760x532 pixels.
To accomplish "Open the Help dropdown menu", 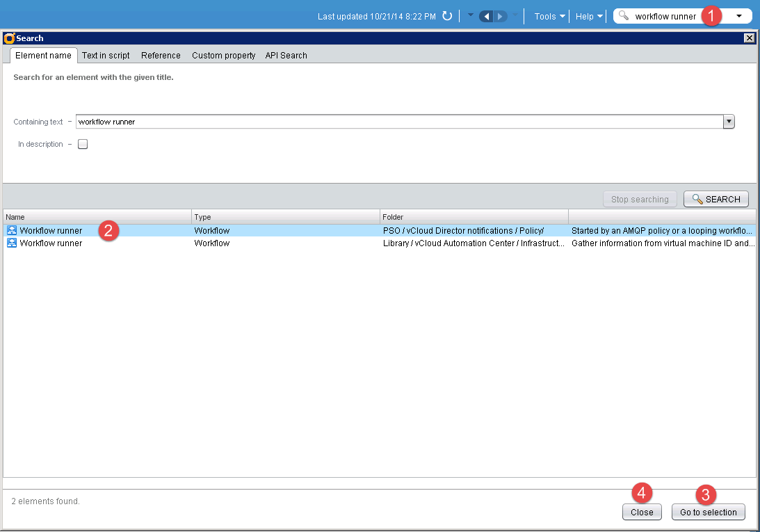I will 588,16.
